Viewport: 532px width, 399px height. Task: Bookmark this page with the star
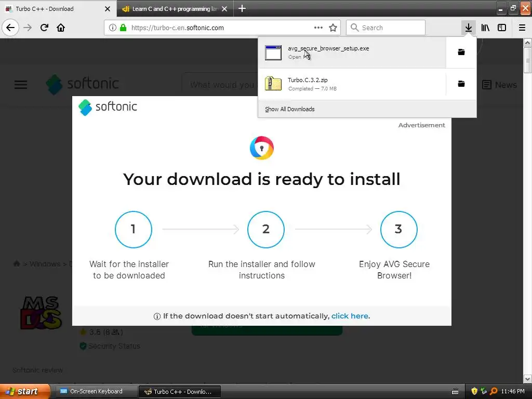[x=333, y=28]
